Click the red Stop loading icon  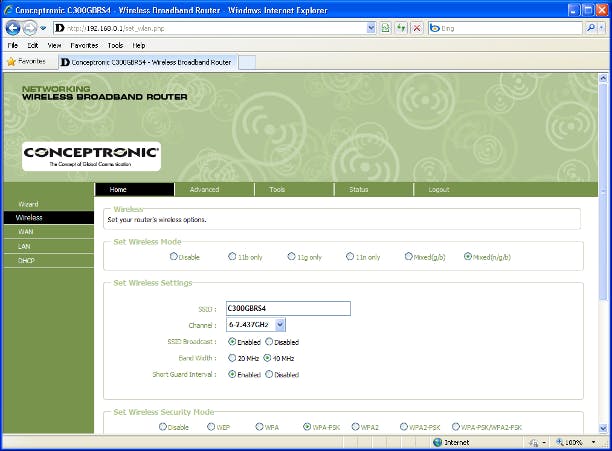(x=417, y=28)
